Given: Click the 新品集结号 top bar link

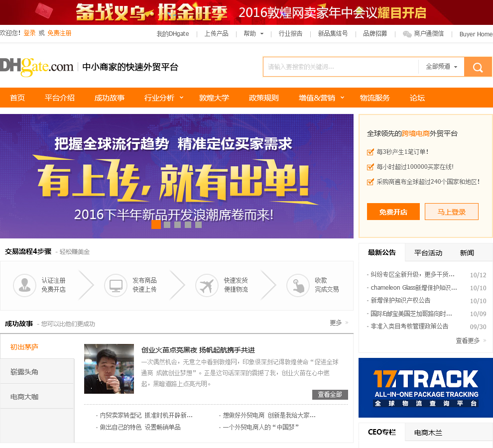Looking at the screenshot, I should click(x=333, y=34).
